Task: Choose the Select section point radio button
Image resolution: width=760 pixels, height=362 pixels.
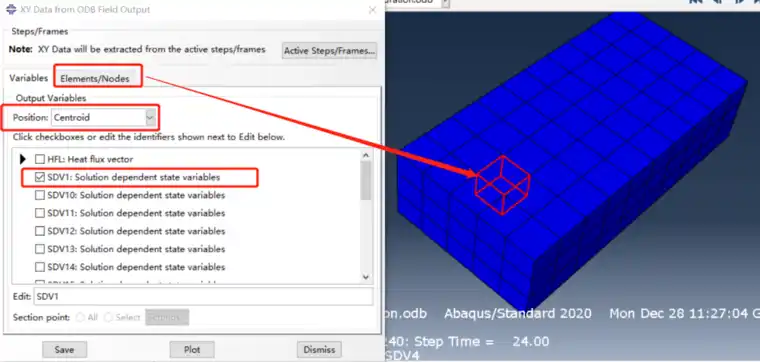Action: 108,318
